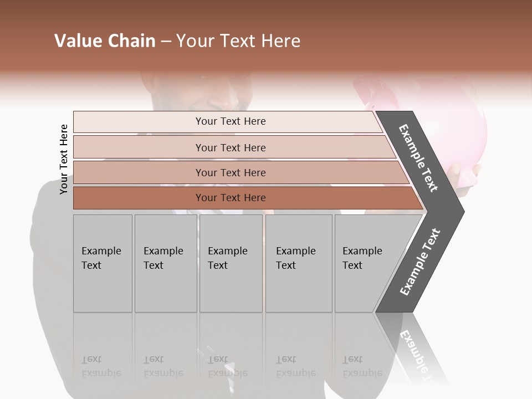The width and height of the screenshot is (532, 399).
Task: Select the vertical 'Your Text Here' label
Action: pos(64,159)
